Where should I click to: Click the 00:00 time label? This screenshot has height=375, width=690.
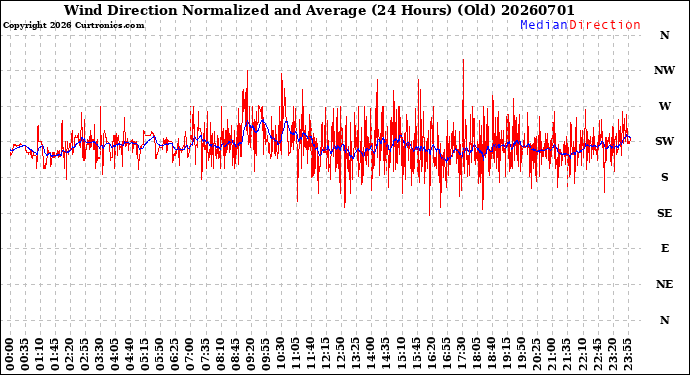click(10, 354)
